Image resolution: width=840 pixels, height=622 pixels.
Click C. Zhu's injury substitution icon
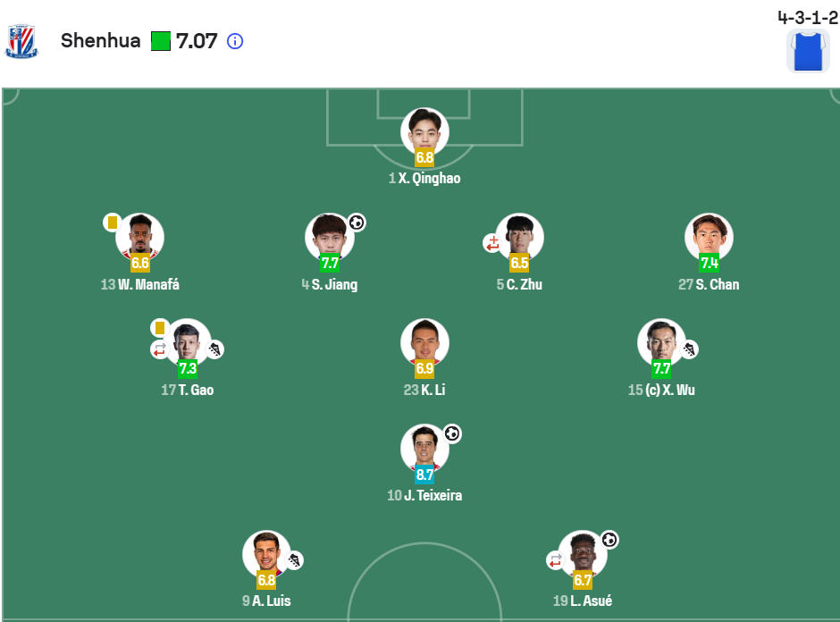pos(492,243)
